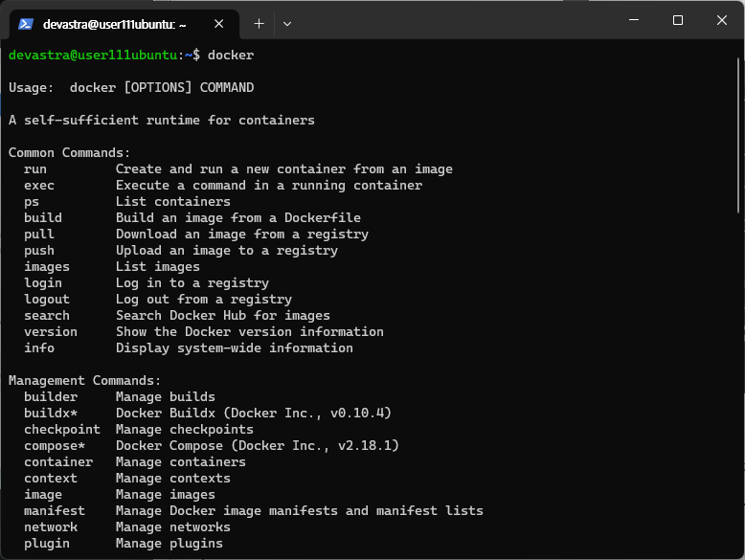The height and width of the screenshot is (560, 745).
Task: Click the 'manifest' command name
Action: (x=55, y=510)
